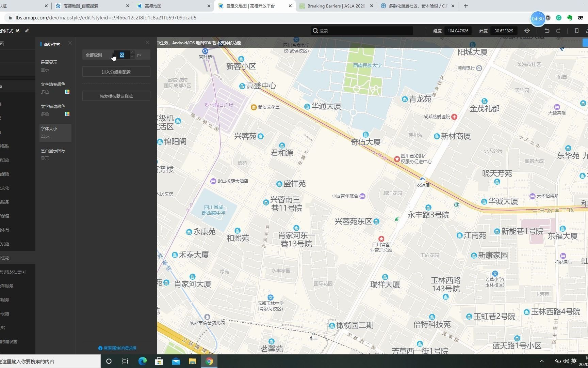Open Windows Cortana search circle
588x368 pixels.
coord(109,361)
